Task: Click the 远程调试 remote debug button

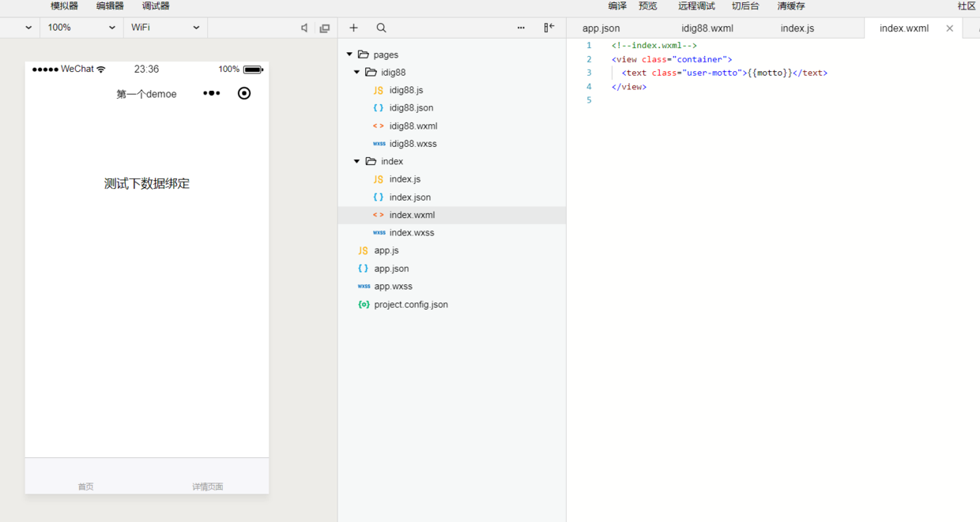Action: click(696, 6)
